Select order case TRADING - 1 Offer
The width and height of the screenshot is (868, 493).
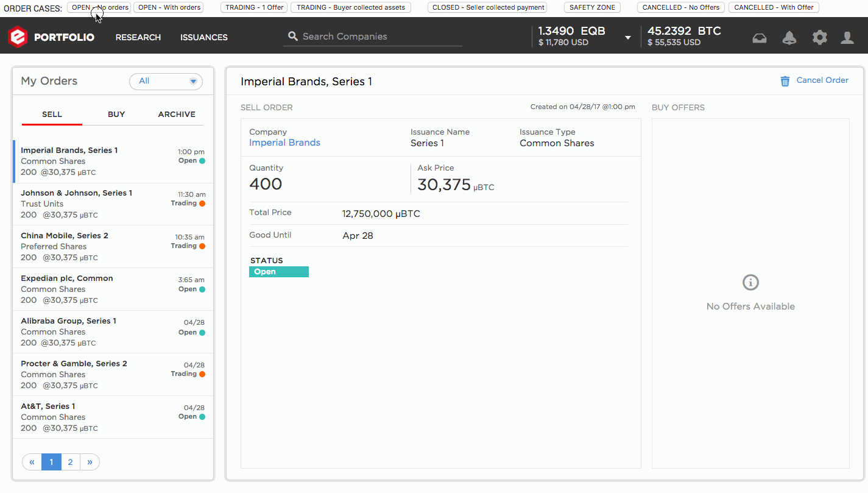(255, 7)
